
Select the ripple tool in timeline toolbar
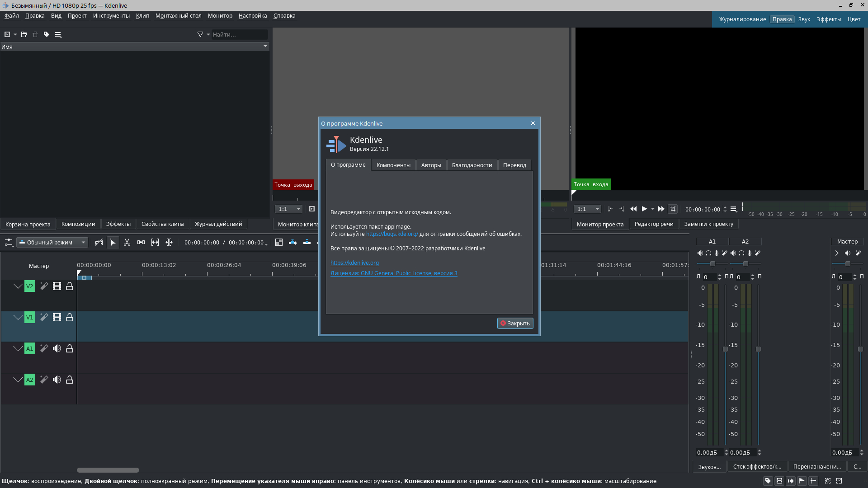click(x=169, y=243)
